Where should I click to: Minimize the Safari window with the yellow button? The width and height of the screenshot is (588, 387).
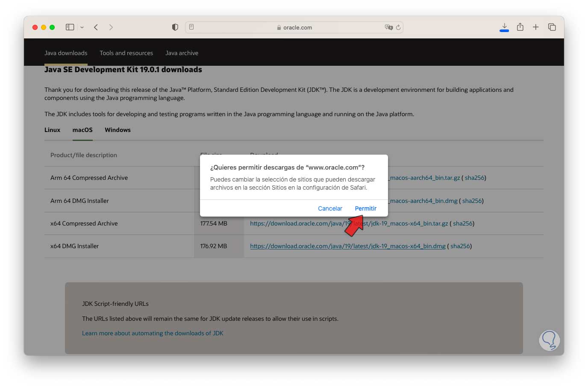(x=44, y=27)
